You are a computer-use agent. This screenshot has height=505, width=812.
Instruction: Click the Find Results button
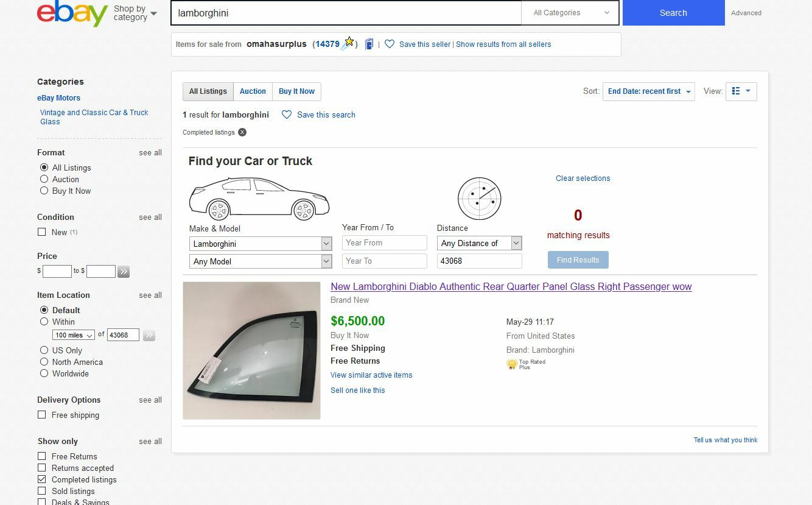pyautogui.click(x=578, y=260)
